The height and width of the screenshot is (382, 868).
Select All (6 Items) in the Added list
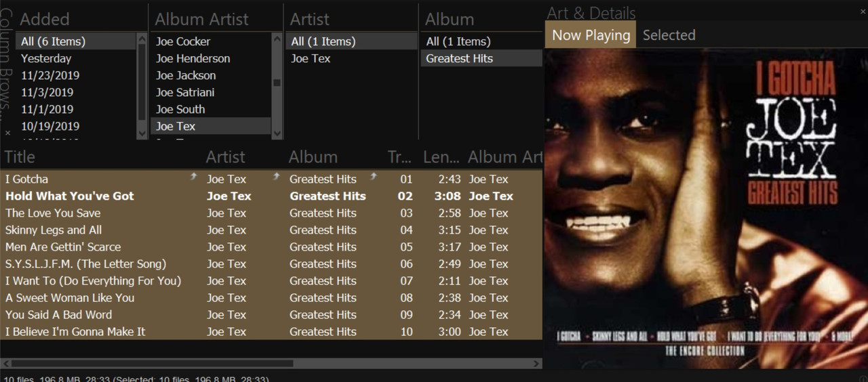click(76, 41)
